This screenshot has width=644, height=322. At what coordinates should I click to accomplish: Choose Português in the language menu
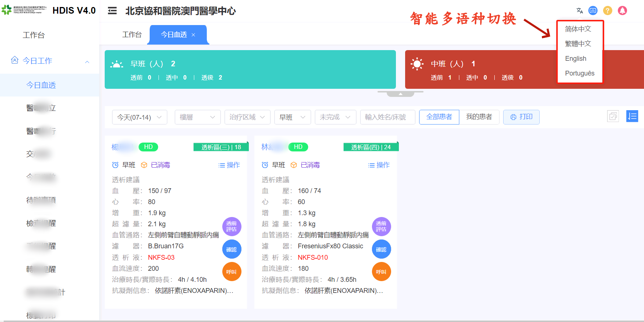pyautogui.click(x=579, y=73)
